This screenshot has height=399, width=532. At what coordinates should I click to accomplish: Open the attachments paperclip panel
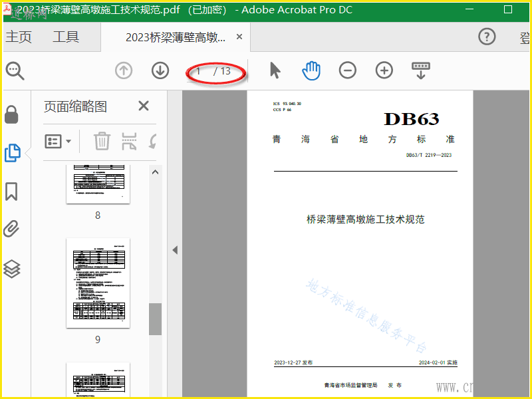tap(11, 228)
